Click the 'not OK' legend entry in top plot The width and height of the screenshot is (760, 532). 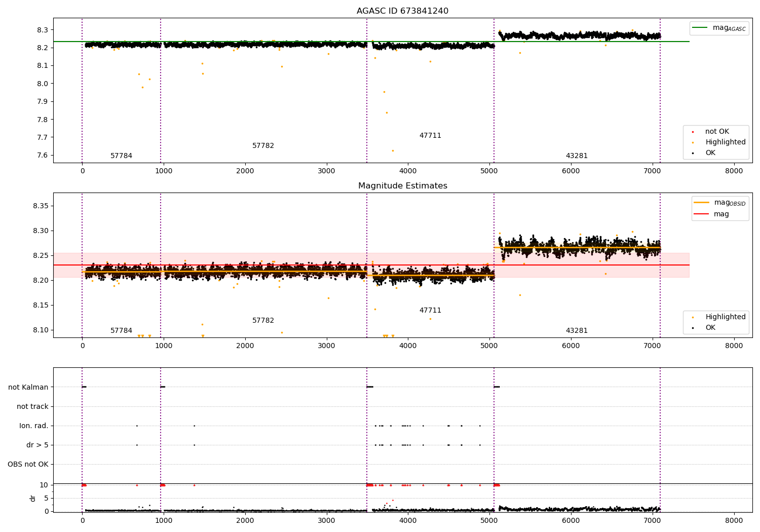tap(717, 132)
